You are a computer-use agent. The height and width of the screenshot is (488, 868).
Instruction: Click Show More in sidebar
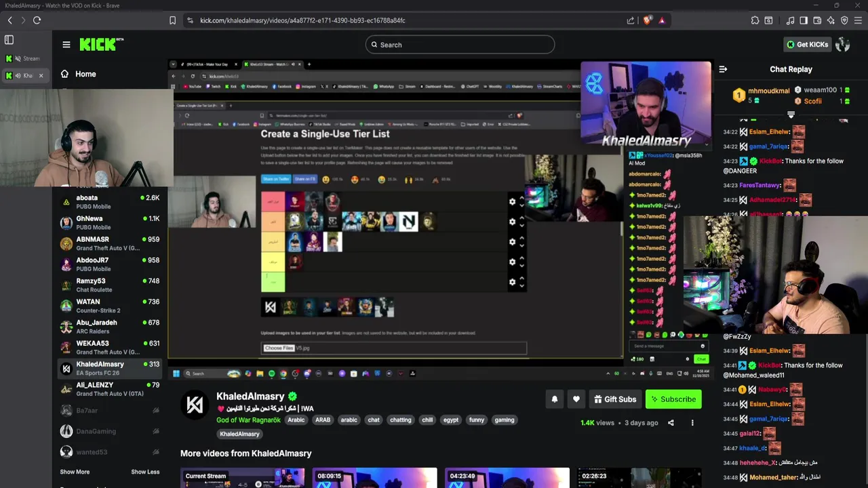75,472
